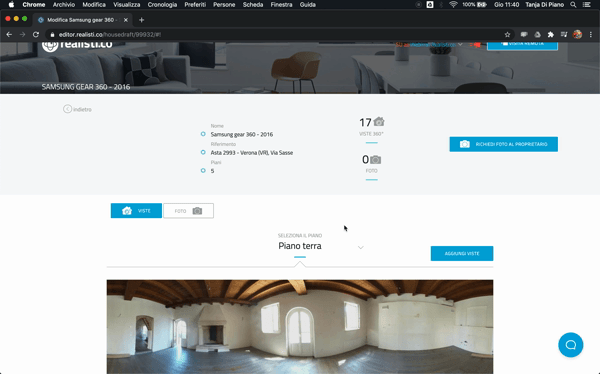Select the Piani radio bullet
Image resolution: width=600 pixels, height=374 pixels.
[x=203, y=170]
